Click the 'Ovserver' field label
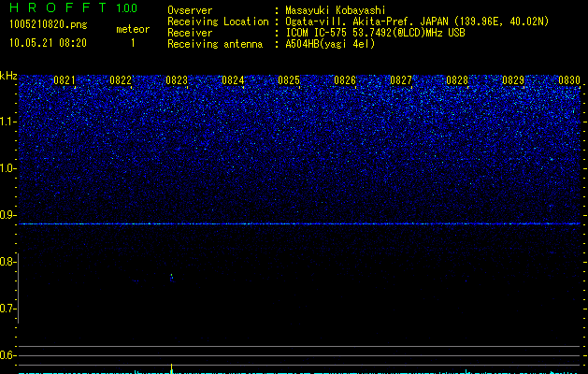The image size is (588, 374). (190, 10)
